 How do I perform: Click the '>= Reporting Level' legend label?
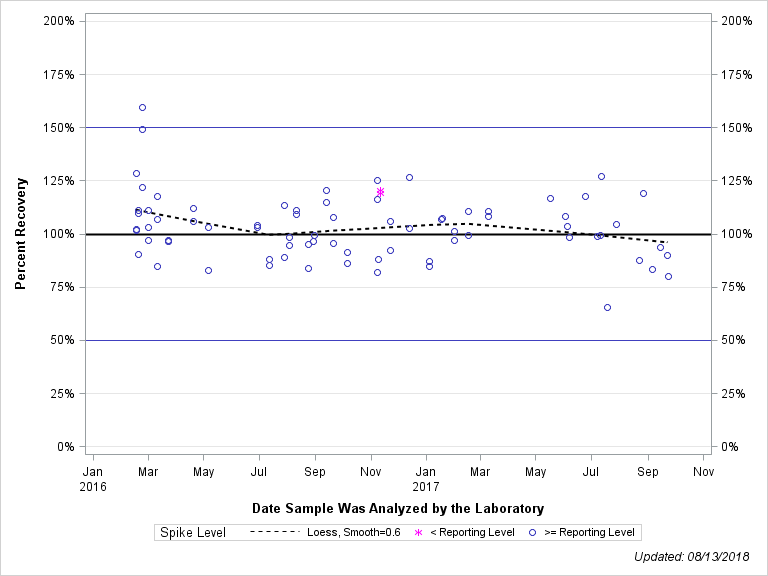click(x=589, y=532)
